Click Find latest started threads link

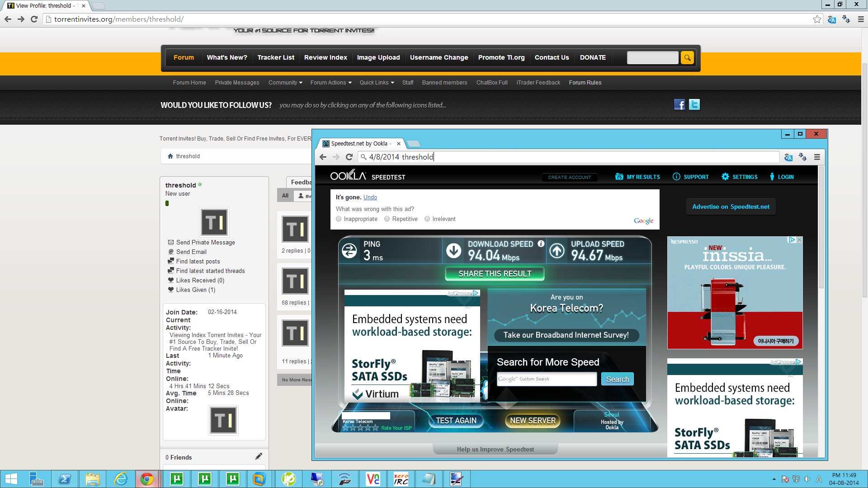click(x=211, y=271)
